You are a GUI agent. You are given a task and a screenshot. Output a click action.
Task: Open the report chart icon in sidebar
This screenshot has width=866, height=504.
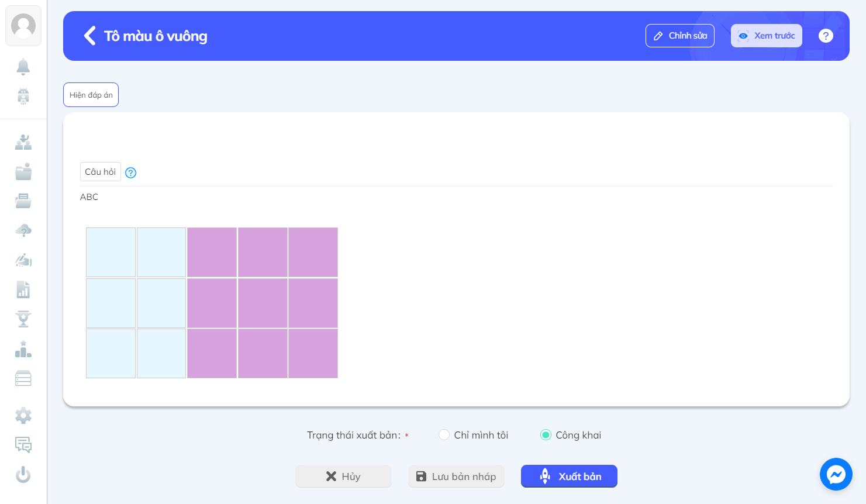pos(23,289)
